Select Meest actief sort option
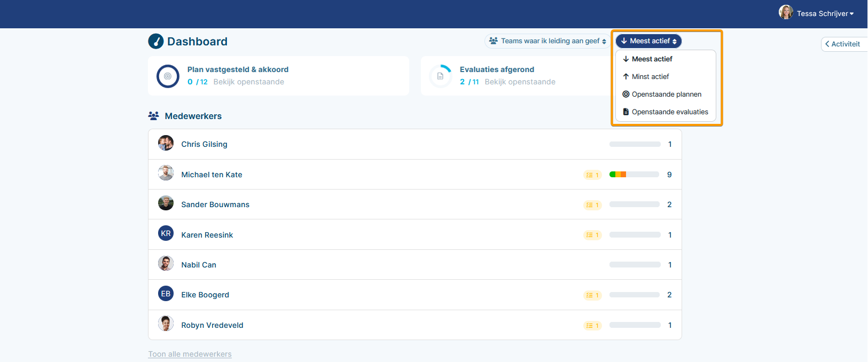 point(666,59)
